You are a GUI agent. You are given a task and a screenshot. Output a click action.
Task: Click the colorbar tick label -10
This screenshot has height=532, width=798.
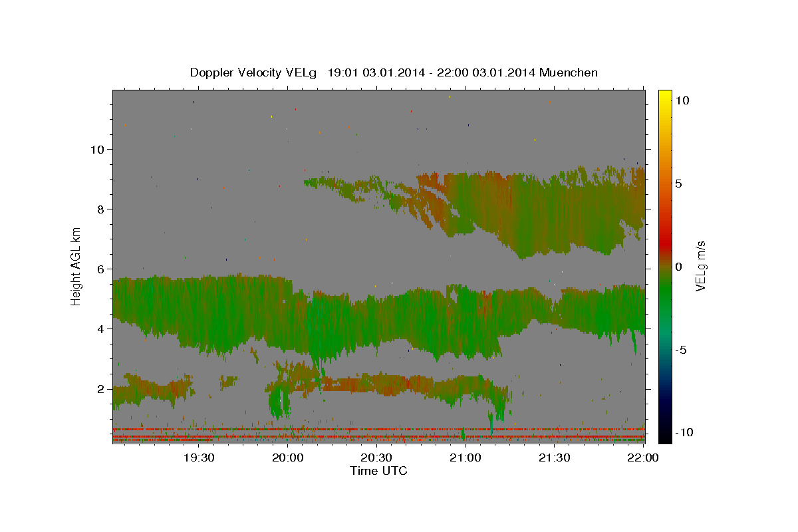[684, 433]
